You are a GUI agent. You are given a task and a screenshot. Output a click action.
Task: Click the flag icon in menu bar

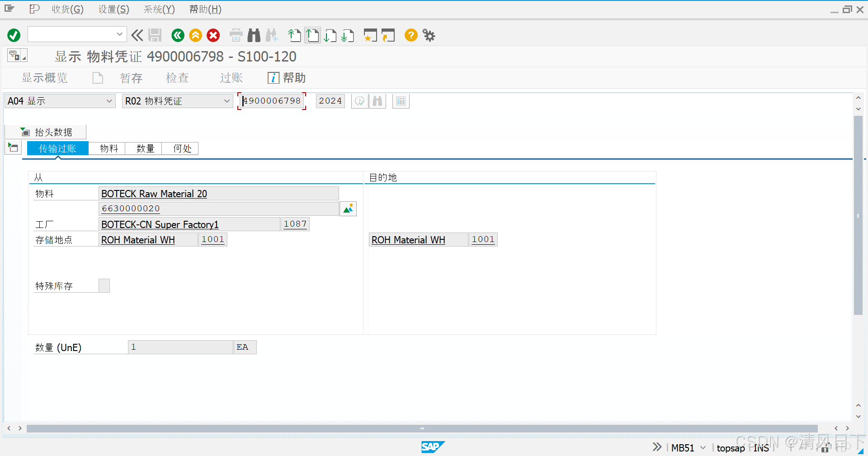click(x=34, y=9)
